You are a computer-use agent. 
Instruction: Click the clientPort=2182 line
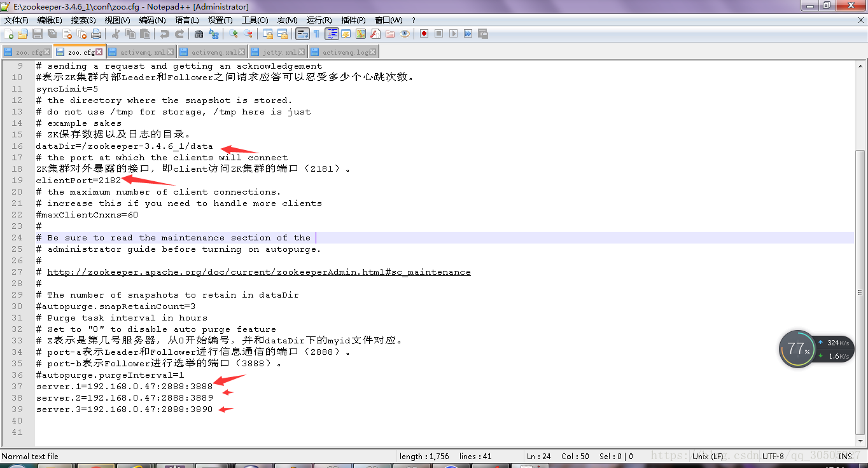78,181
